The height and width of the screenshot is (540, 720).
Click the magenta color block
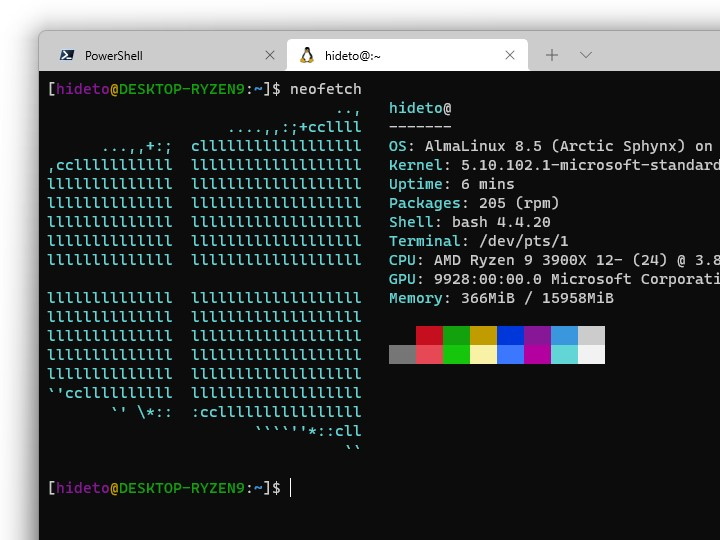tap(537, 354)
